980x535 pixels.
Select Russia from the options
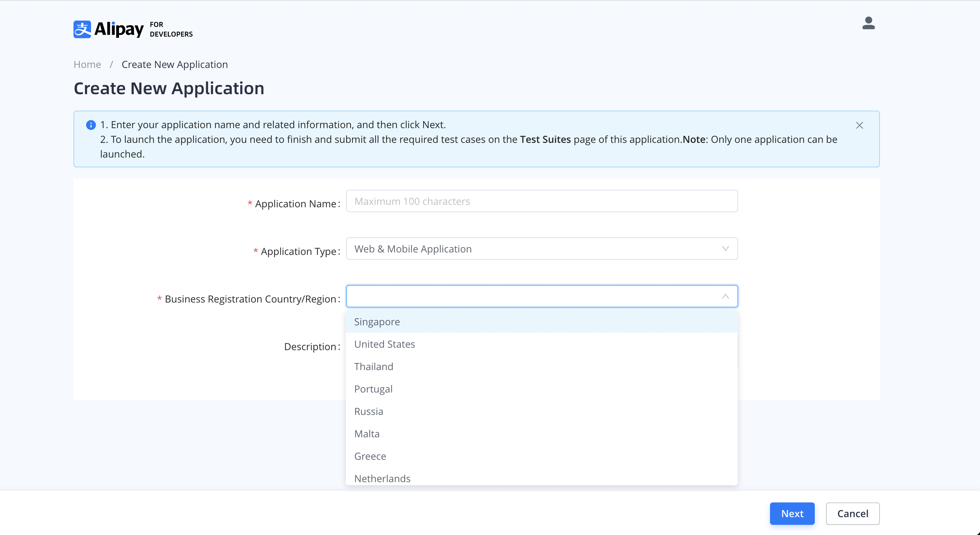(368, 411)
